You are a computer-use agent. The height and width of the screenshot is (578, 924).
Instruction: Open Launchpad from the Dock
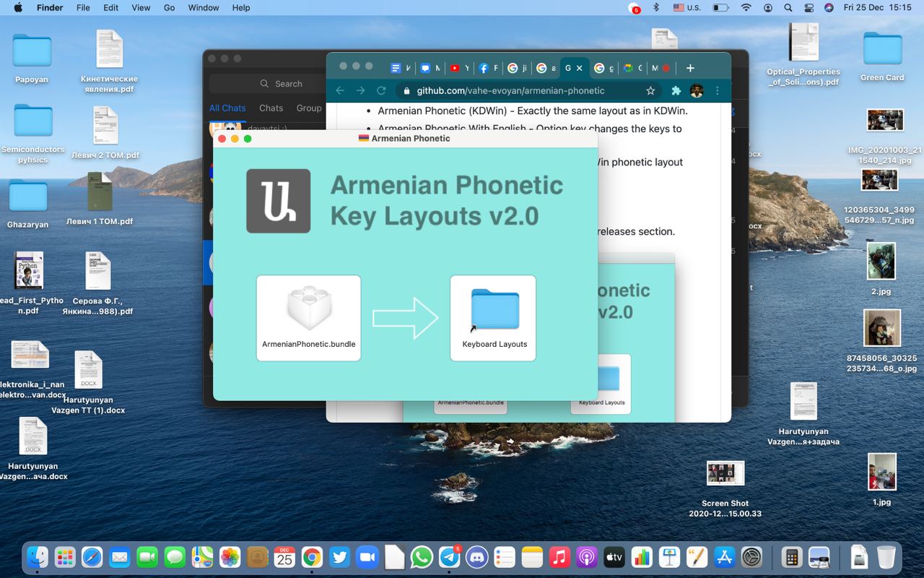[x=65, y=557]
